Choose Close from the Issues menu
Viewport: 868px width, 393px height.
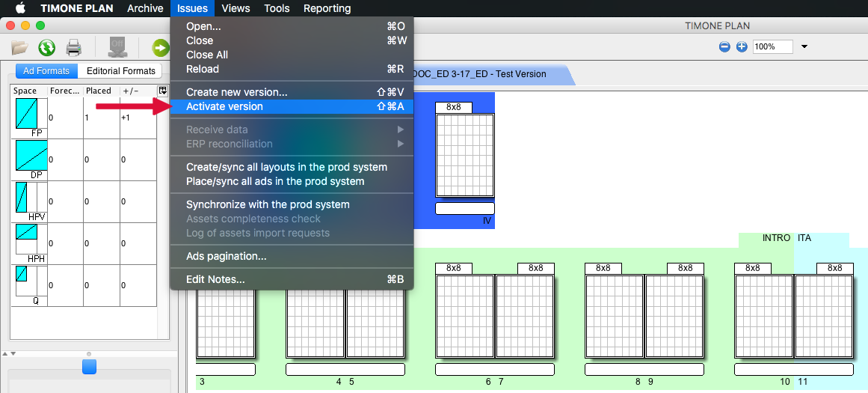coord(292,40)
